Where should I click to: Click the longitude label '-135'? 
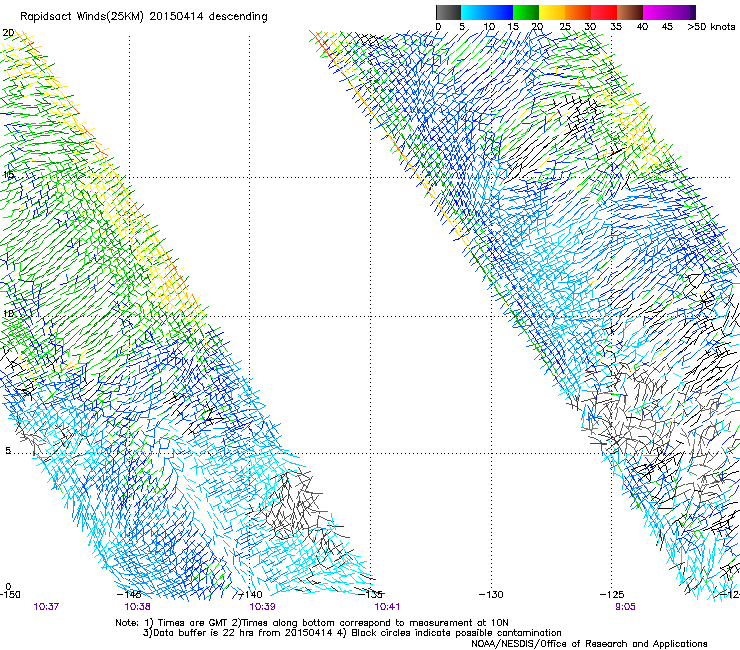371,594
